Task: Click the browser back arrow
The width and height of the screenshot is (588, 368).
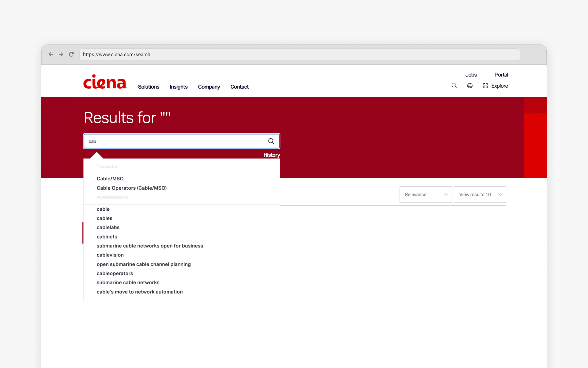Action: (x=51, y=54)
